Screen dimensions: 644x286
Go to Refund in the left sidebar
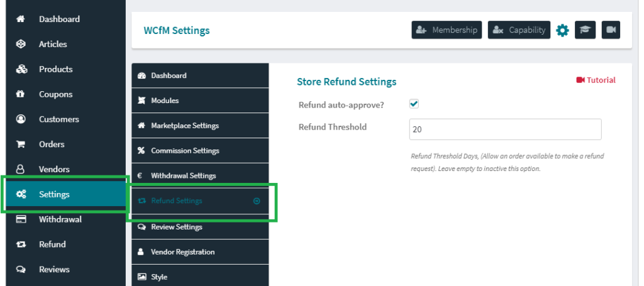(x=65, y=244)
